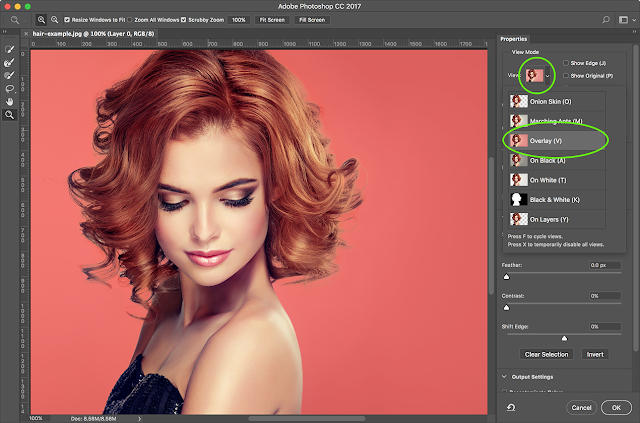Click the Clear Selection button
Image resolution: width=640 pixels, height=423 pixels.
click(x=547, y=354)
